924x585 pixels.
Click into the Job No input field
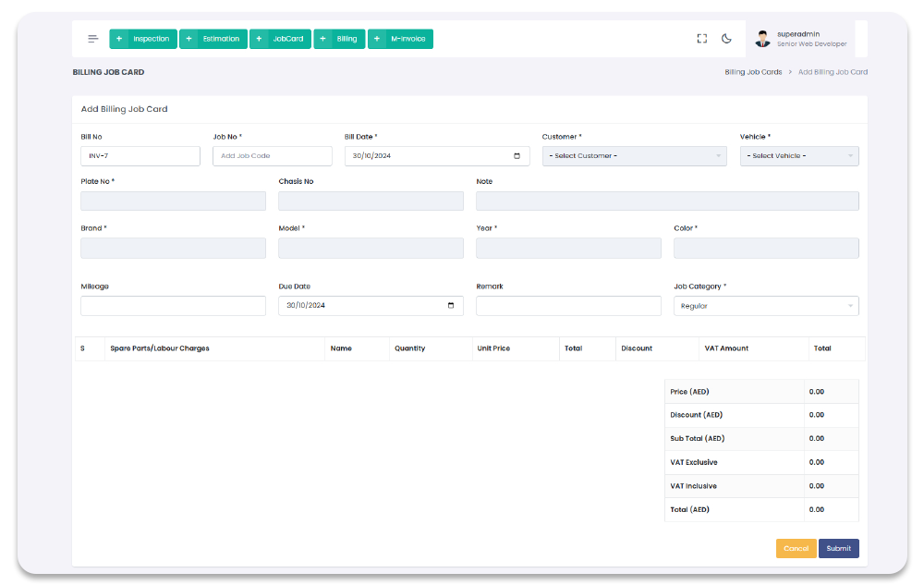(x=272, y=156)
